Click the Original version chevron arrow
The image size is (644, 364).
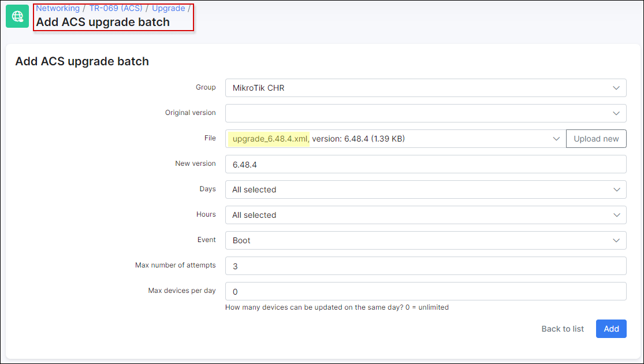(616, 113)
